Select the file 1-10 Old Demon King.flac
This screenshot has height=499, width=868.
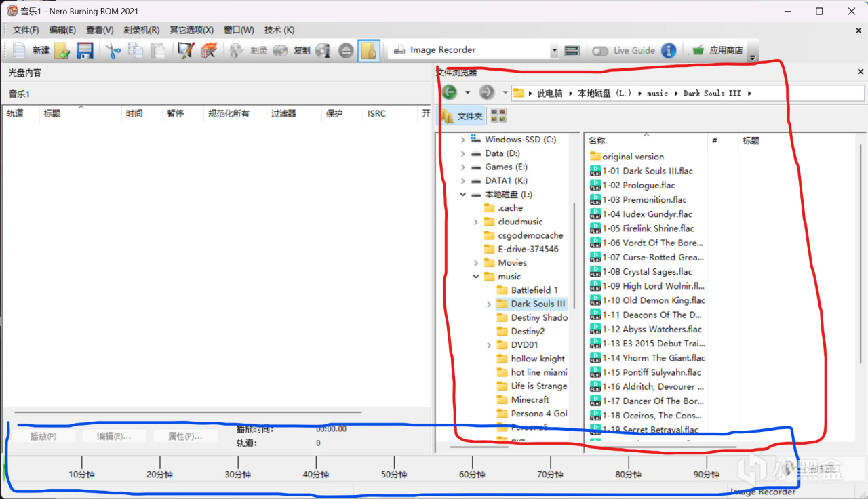coord(648,300)
